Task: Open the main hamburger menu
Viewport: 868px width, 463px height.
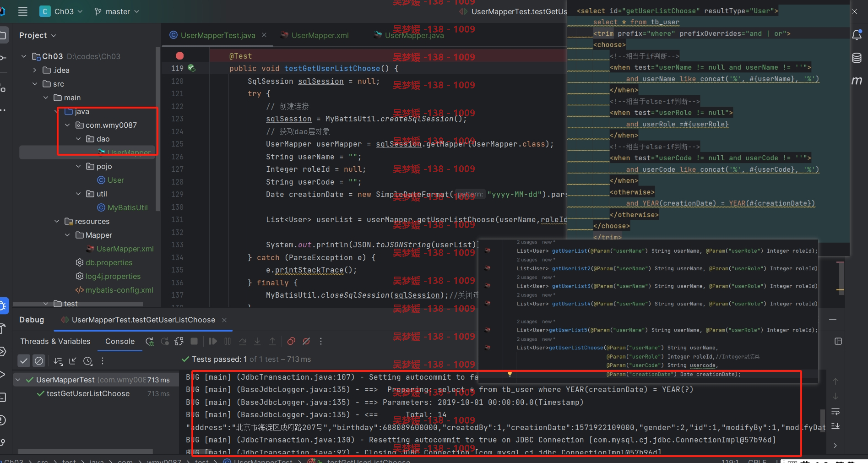Action: [22, 11]
